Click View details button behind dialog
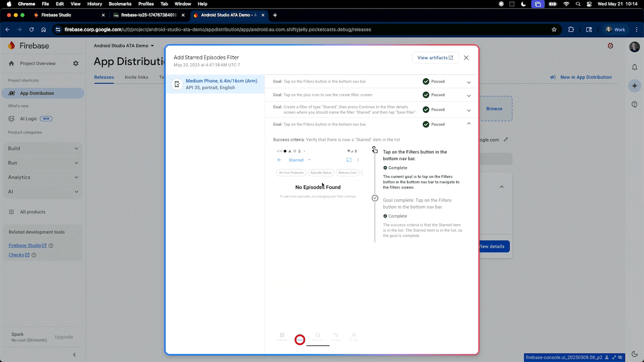 tap(493, 246)
